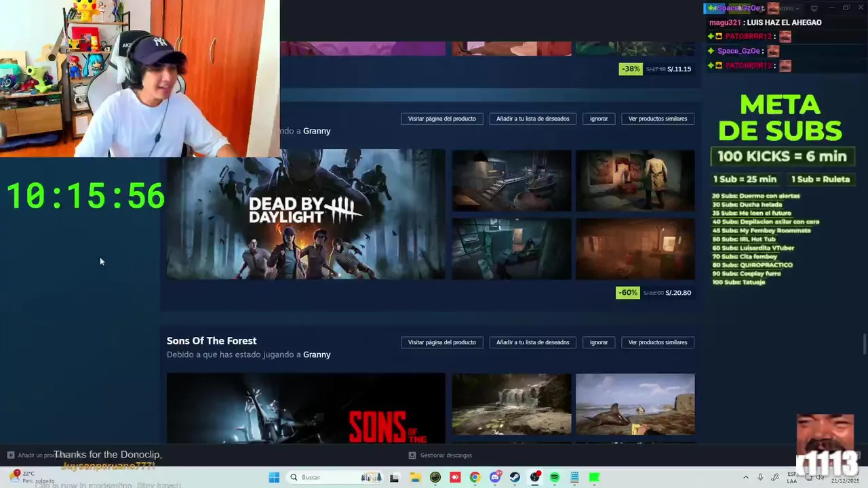868x488 pixels.
Task: Open the red taskbar app icon
Action: pos(455,477)
